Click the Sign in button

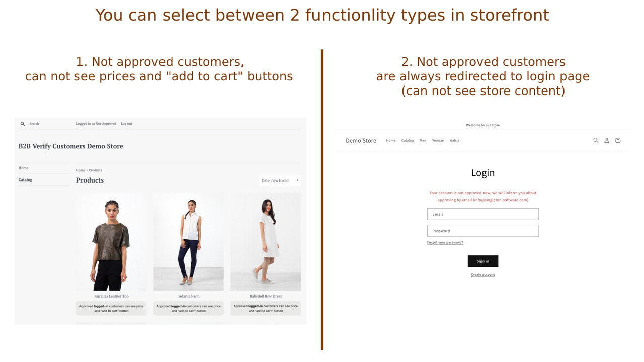click(482, 261)
